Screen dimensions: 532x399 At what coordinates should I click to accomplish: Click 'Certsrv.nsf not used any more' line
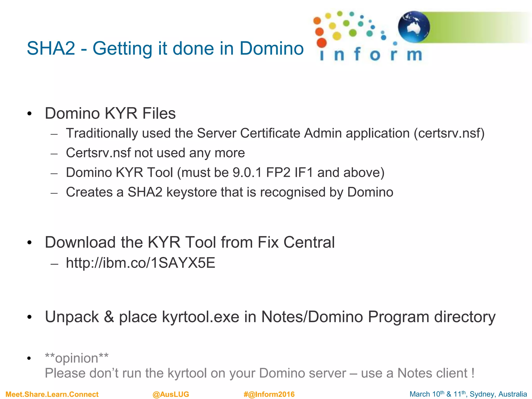coord(155,153)
